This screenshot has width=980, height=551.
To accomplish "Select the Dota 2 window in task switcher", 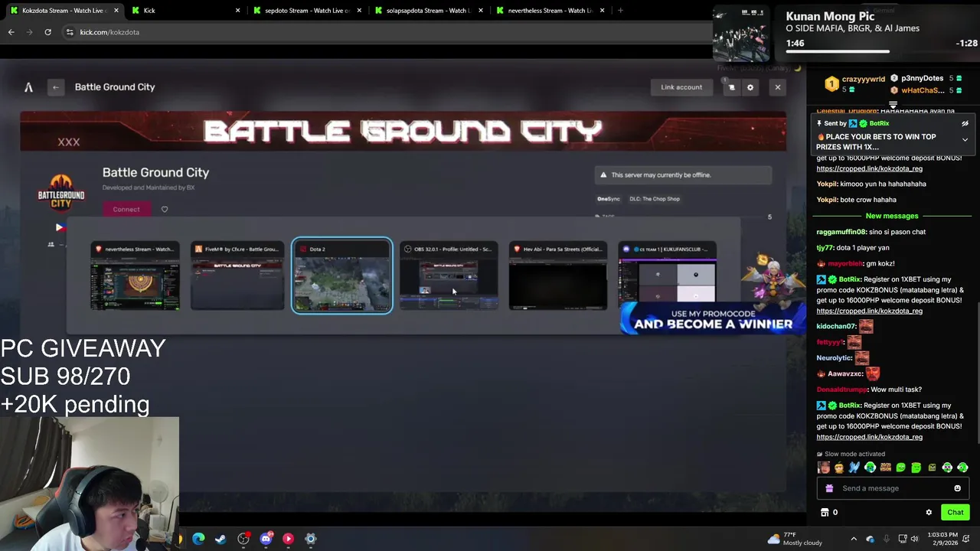I will coord(341,276).
